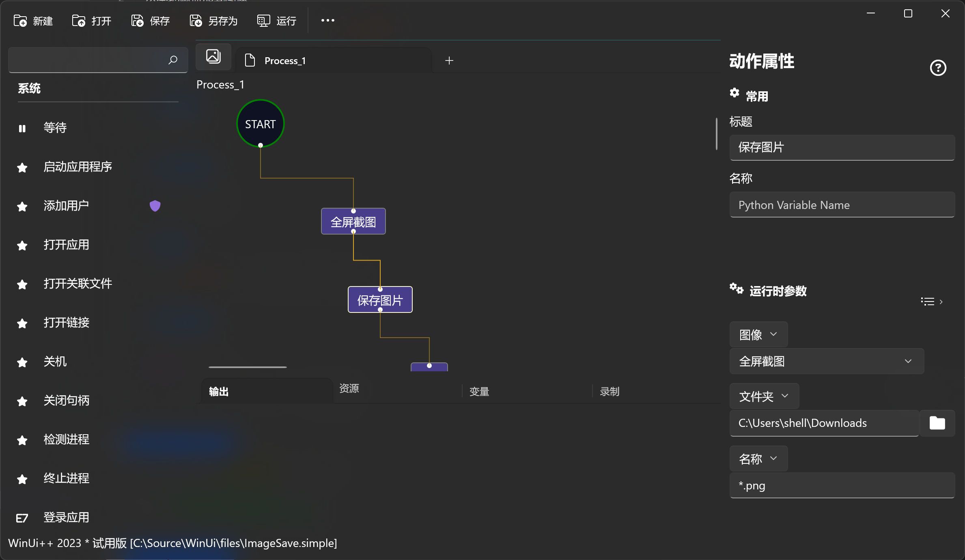Open the three-dot more options menu
The image size is (965, 560).
327,20
